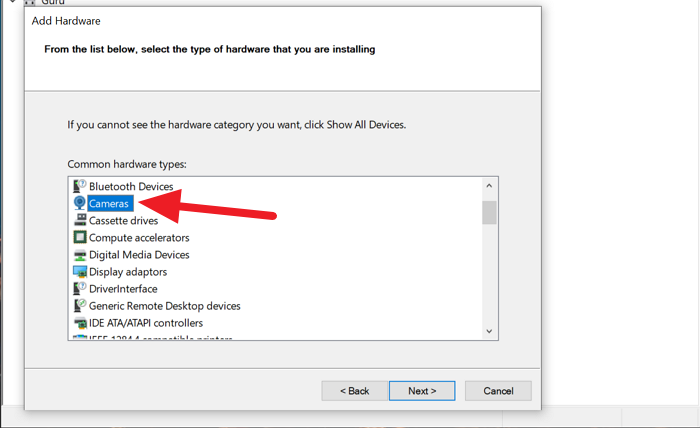Click the Digital Media Devices icon
700x428 pixels.
pyautogui.click(x=80, y=254)
